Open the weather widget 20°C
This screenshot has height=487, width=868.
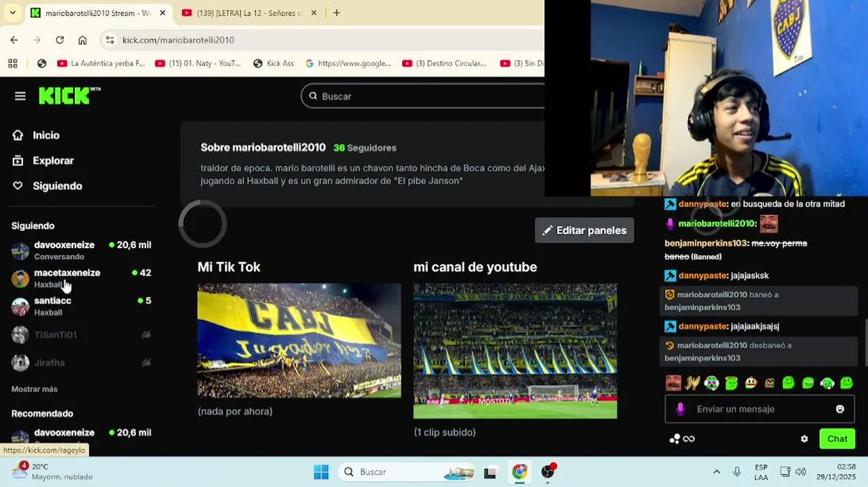tap(52, 471)
